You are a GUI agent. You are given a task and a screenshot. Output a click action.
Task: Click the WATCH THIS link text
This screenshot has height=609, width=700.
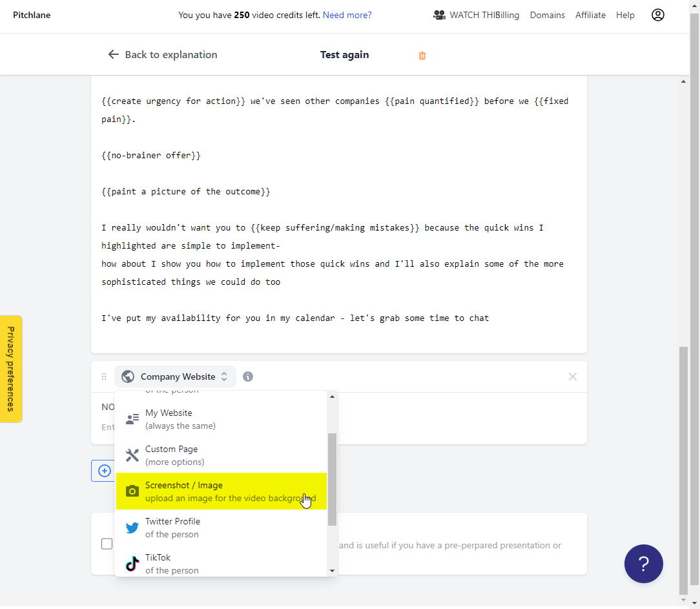(x=472, y=15)
